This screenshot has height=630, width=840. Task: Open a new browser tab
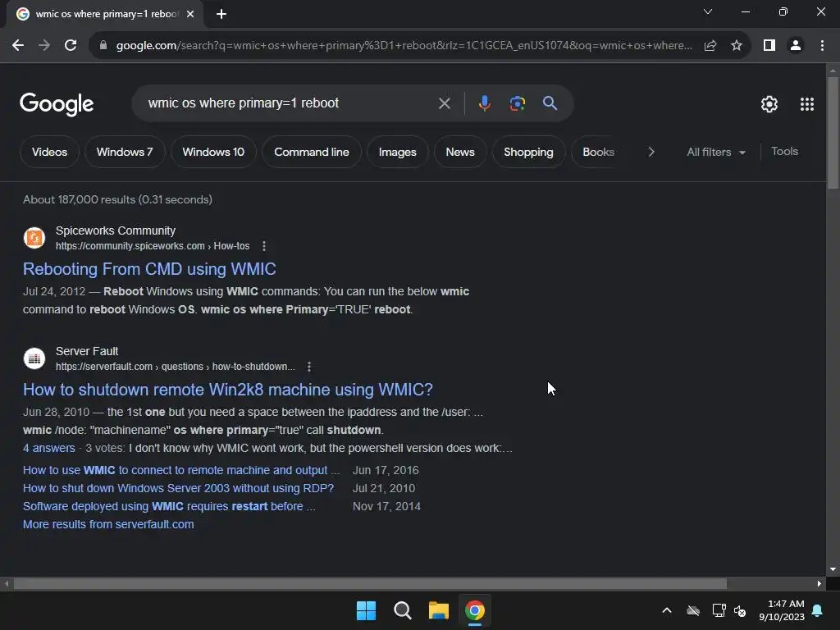click(x=221, y=14)
